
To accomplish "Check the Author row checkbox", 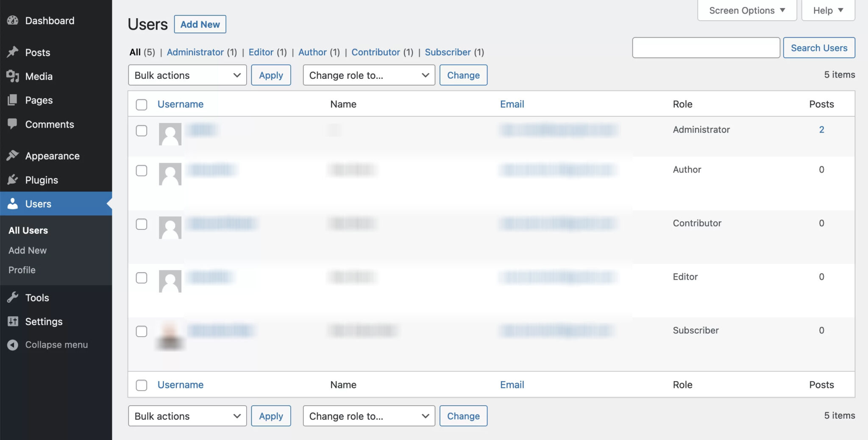I will point(142,170).
